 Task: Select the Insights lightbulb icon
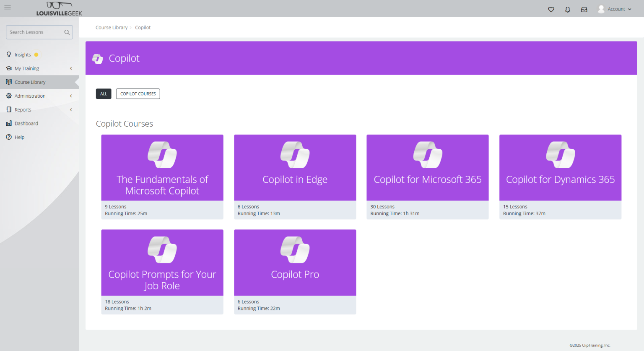coord(9,54)
